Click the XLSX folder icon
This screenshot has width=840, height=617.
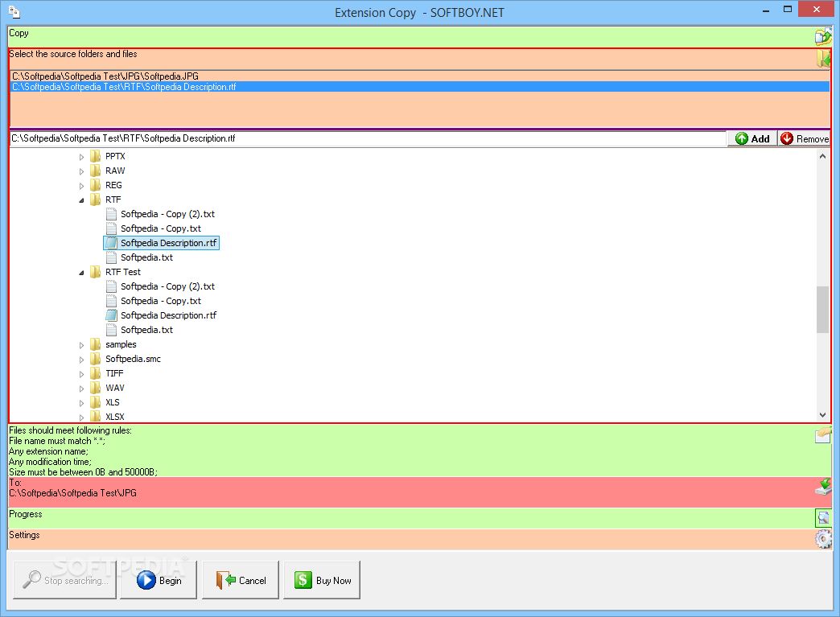pyautogui.click(x=96, y=416)
